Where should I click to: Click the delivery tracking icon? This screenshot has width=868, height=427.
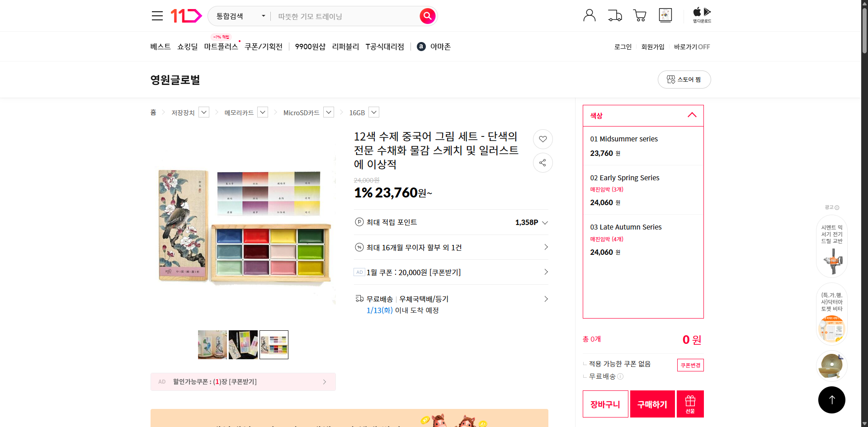(614, 15)
